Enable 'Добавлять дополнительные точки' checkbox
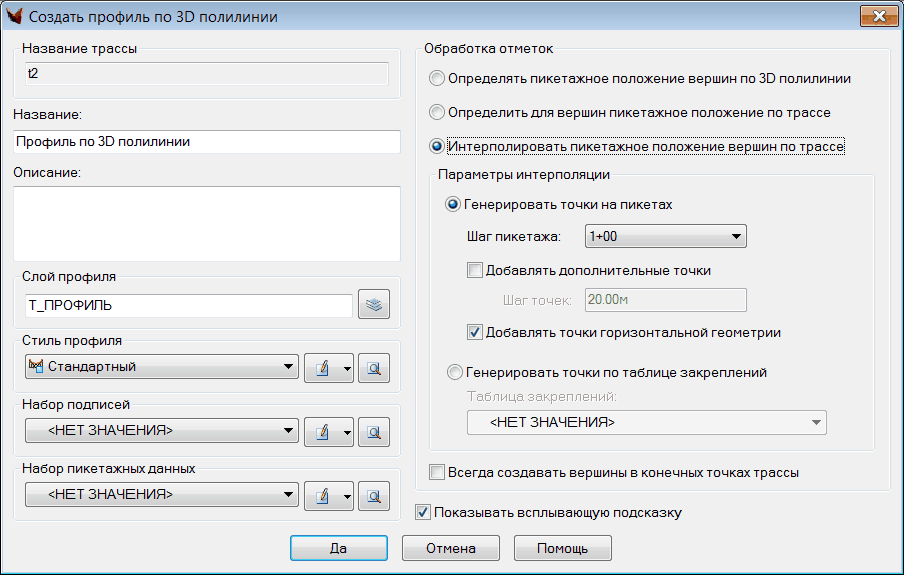This screenshot has height=575, width=904. coord(475,269)
